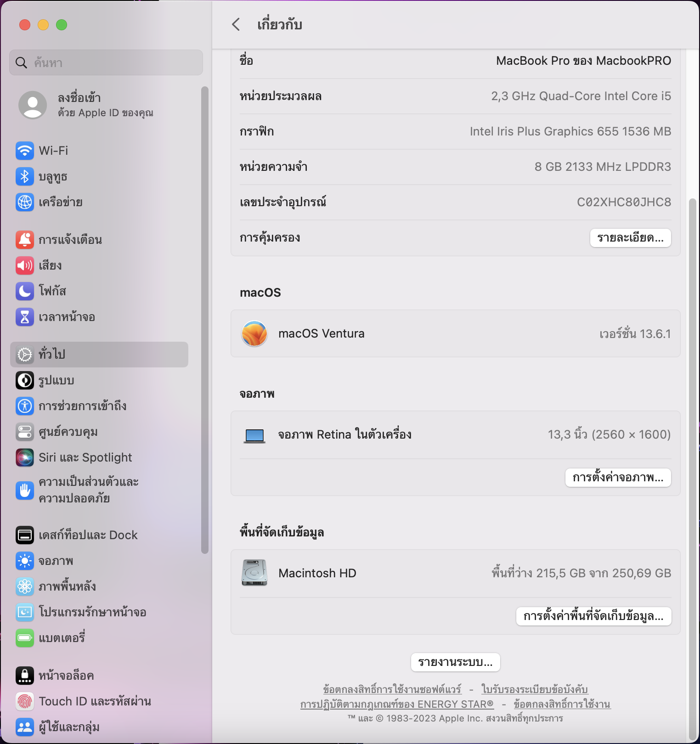Click the computer name MacBook Pro ของ MacbookPRO
Screen dimensions: 700x744
tap(583, 61)
